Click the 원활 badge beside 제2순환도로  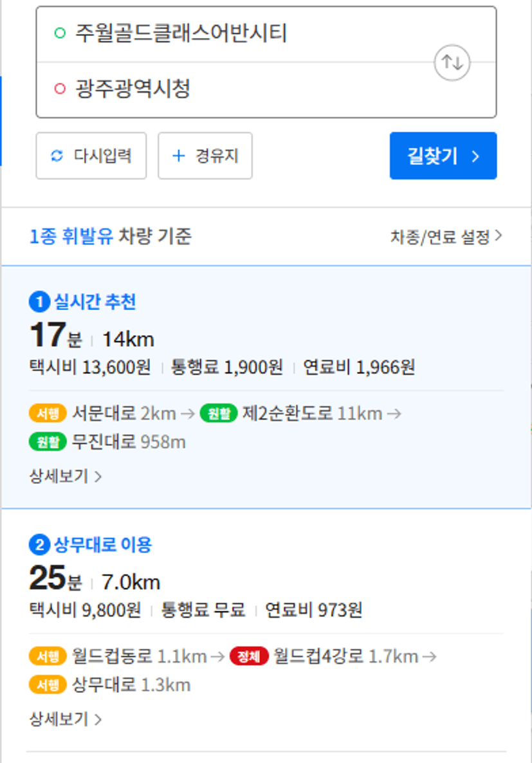[219, 414]
